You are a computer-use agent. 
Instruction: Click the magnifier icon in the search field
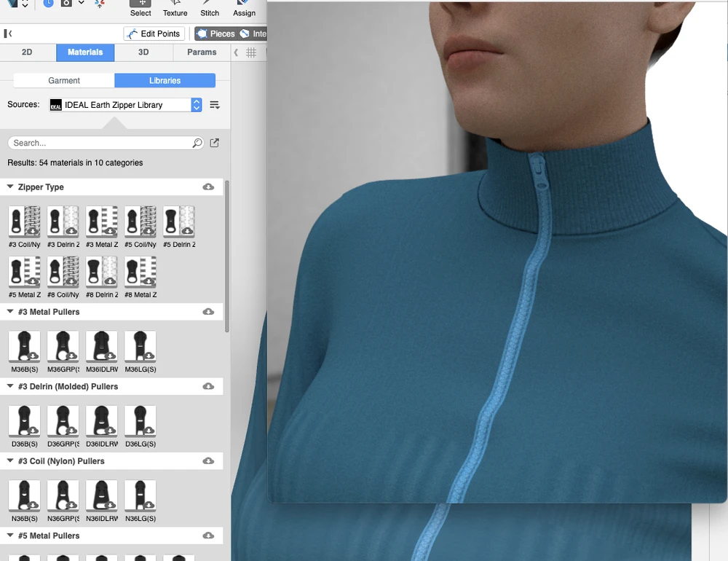pos(197,144)
